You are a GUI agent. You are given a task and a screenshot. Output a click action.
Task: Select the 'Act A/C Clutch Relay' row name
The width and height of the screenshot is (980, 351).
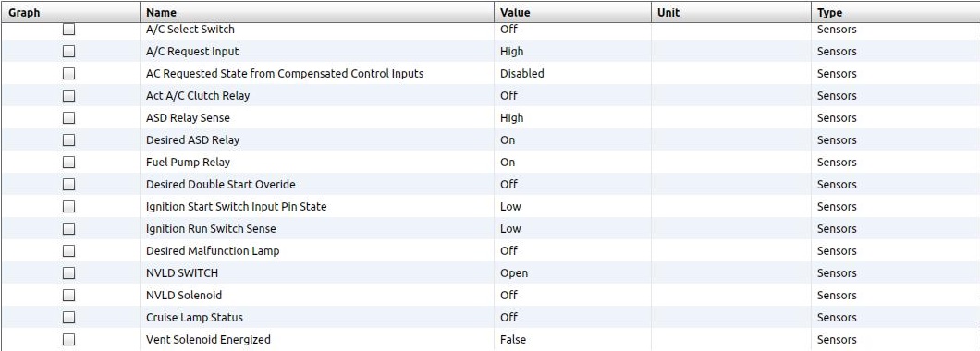tap(198, 95)
